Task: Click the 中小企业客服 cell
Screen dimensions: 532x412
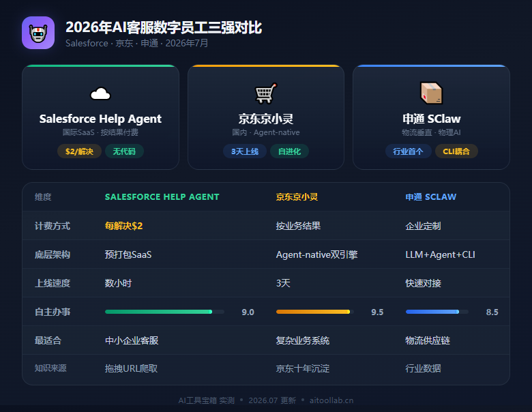Action: (132, 340)
